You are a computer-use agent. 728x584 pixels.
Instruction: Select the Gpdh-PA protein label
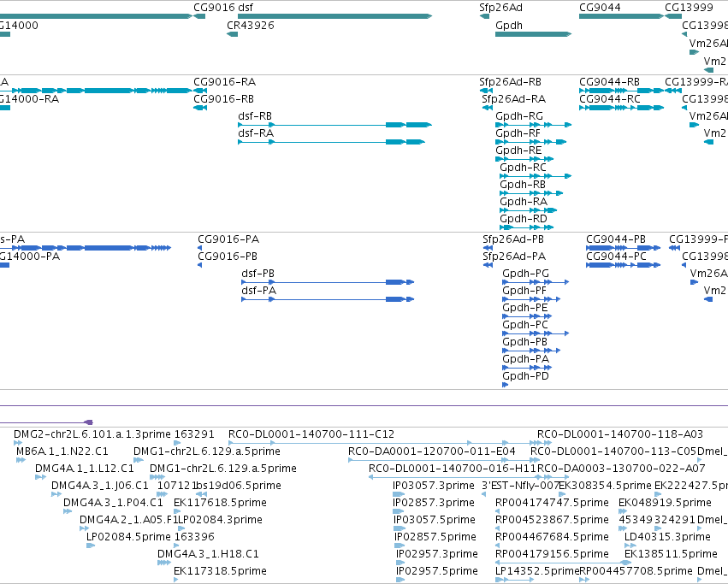point(525,359)
